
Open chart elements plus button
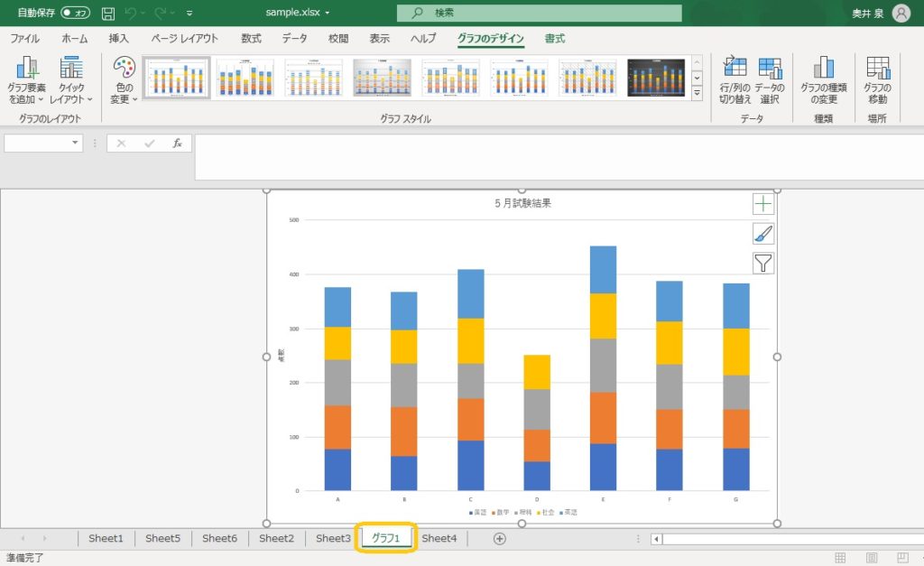pos(763,204)
